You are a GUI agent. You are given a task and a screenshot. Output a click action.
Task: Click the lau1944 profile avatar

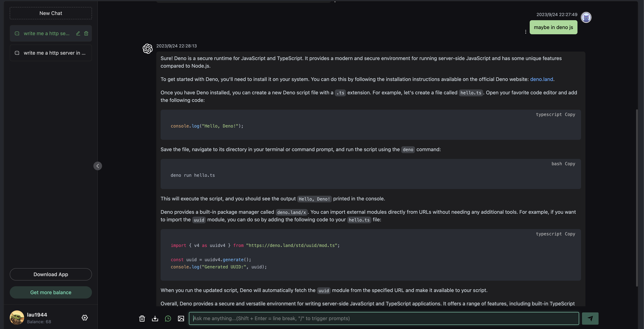[x=17, y=318]
